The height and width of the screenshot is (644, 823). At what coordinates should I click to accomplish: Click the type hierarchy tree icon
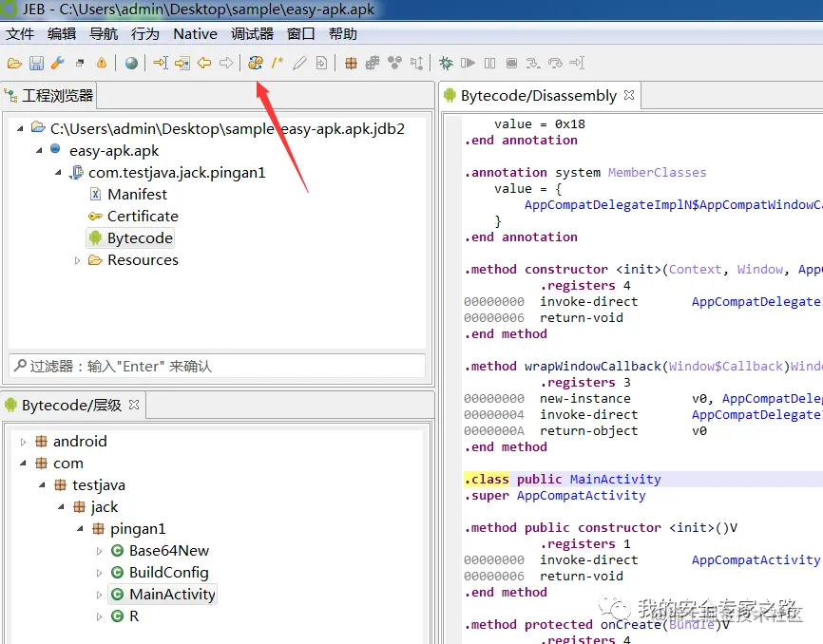417,64
